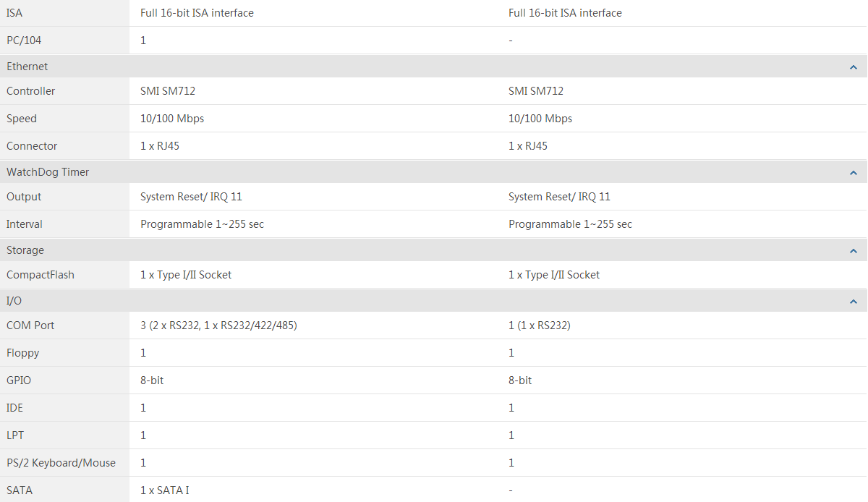Select the PS/2 Keyboard/Mouse row label
Viewport: 868px width, 502px height.
point(61,463)
